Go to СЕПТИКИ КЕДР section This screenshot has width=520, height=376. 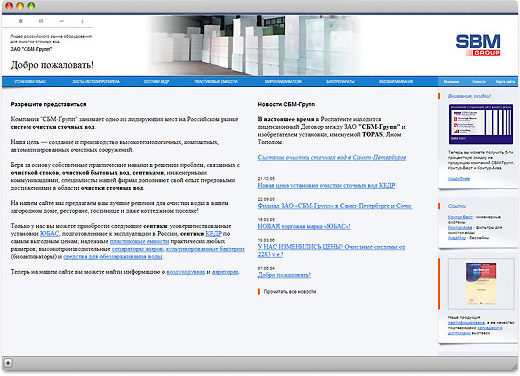157,82
